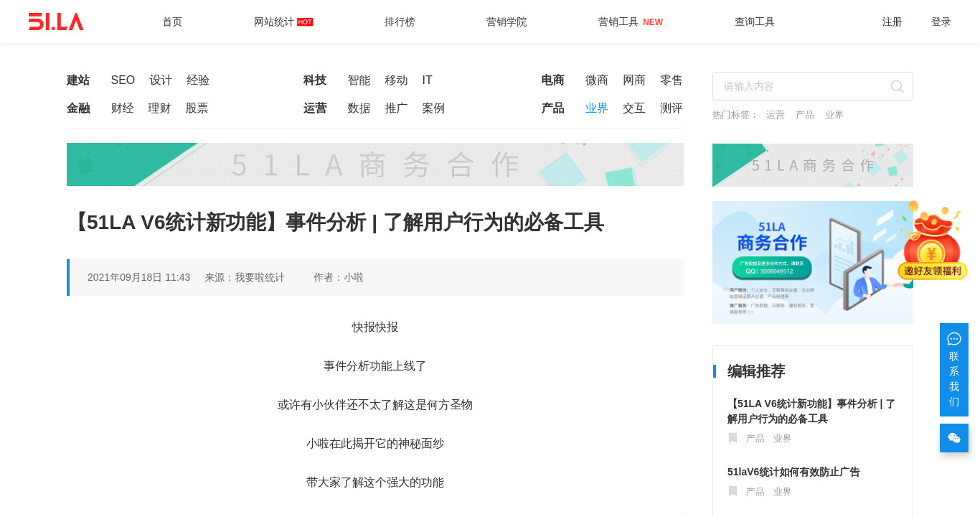Click 产品 tag under first recommended article
The image size is (980, 517).
point(755,439)
